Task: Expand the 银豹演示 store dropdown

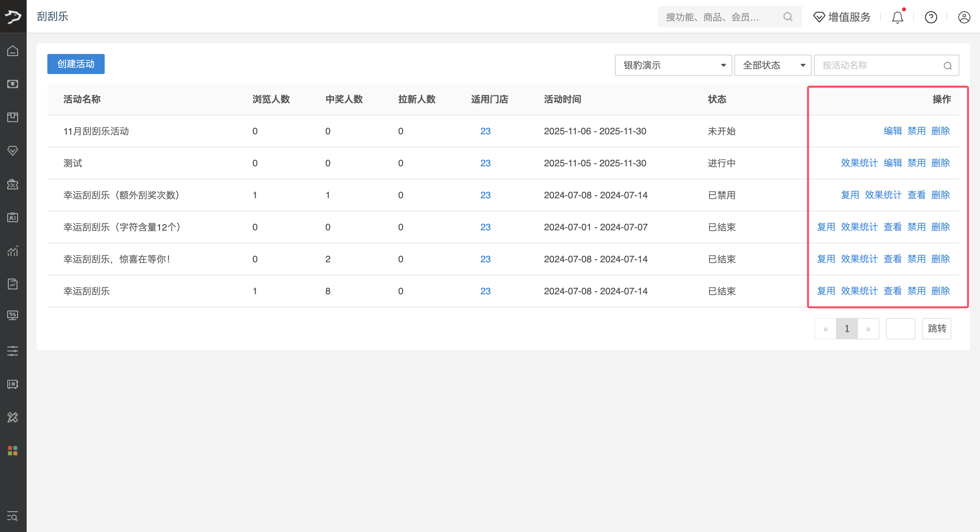Action: coord(673,65)
